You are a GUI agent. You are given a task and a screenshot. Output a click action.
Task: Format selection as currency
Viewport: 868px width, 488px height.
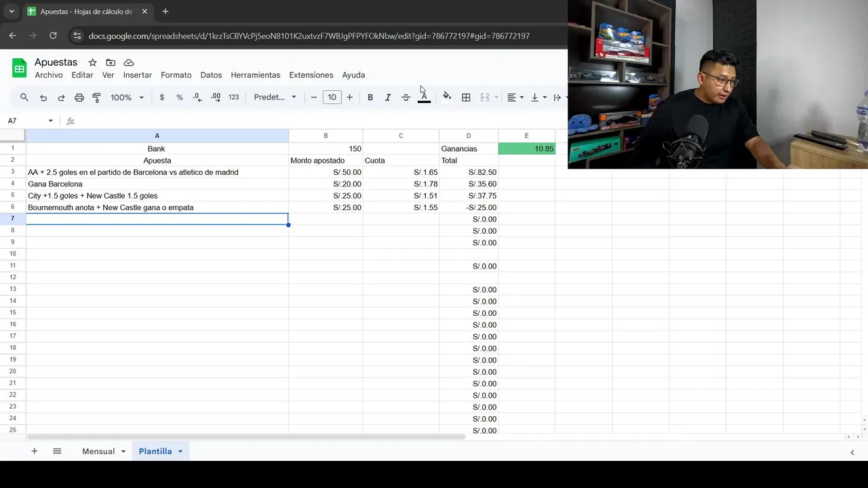[x=161, y=98]
